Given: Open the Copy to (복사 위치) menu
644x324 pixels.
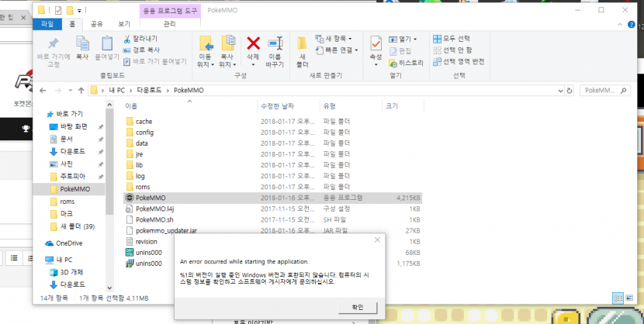Looking at the screenshot, I should tap(228, 52).
